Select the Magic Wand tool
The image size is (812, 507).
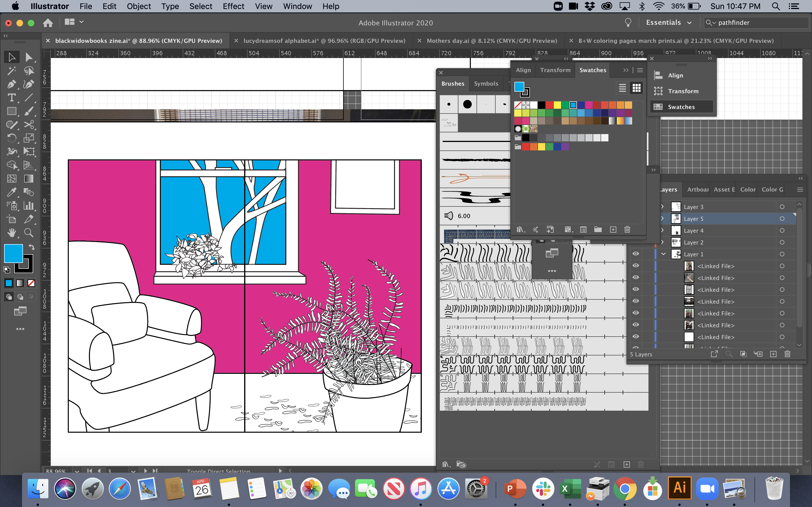click(11, 71)
